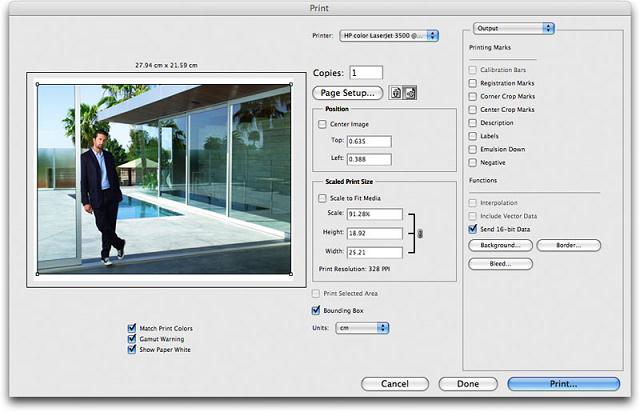Uncheck Match Print Colors
The width and height of the screenshot is (640, 412).
pyautogui.click(x=132, y=328)
